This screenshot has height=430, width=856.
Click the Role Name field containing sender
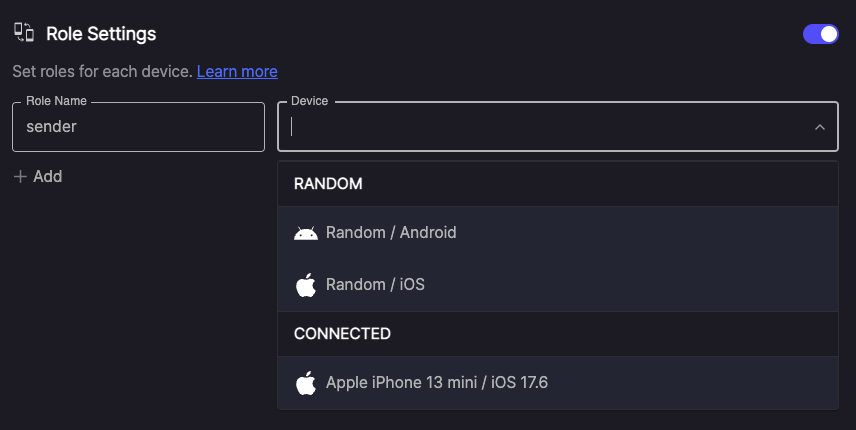(139, 127)
